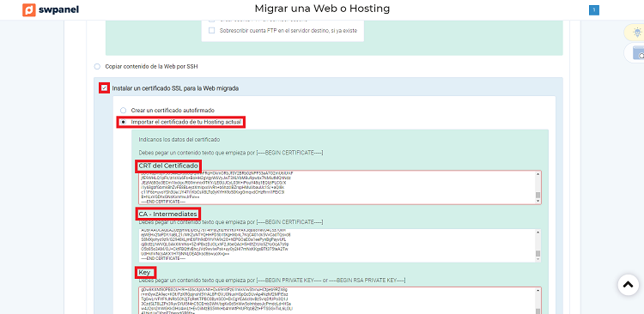Open the blue notification badge showing 1
This screenshot has height=314, width=644.
[594, 10]
